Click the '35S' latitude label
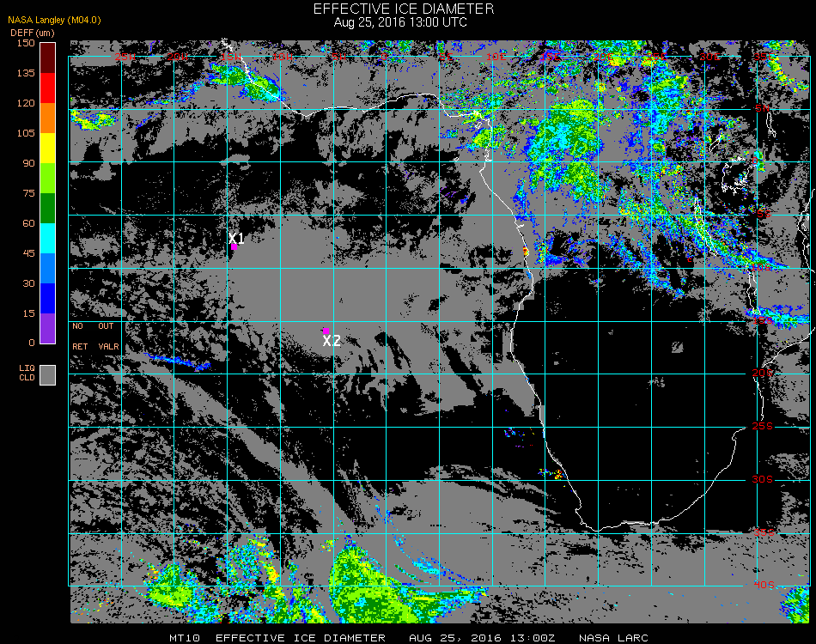 pyautogui.click(x=764, y=532)
